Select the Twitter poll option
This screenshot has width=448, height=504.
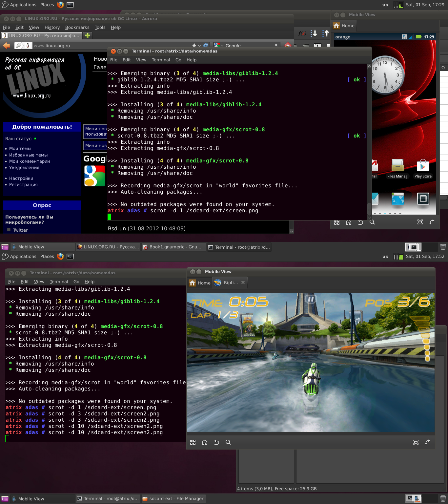point(9,230)
